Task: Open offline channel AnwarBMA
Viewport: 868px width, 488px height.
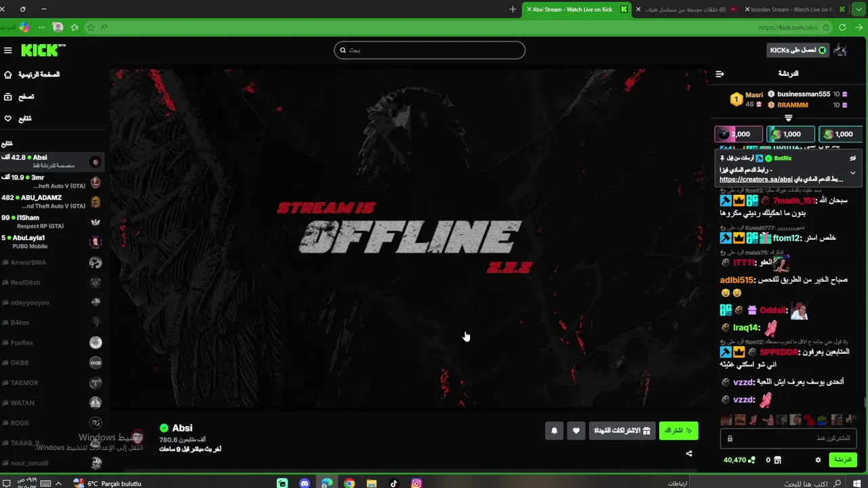Action: 52,262
